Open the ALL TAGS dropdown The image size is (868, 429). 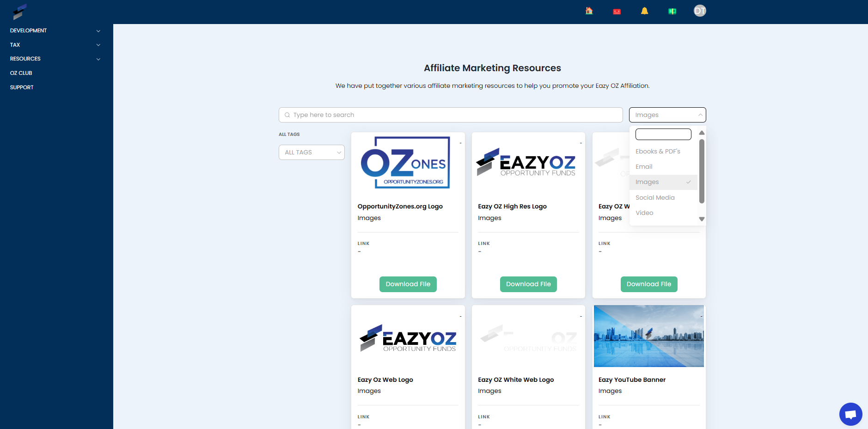pyautogui.click(x=312, y=152)
